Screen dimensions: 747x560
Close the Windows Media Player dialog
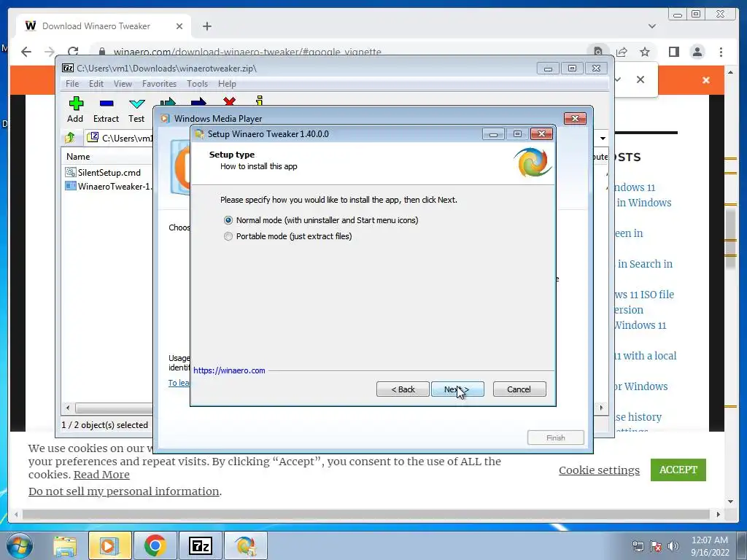pyautogui.click(x=575, y=119)
